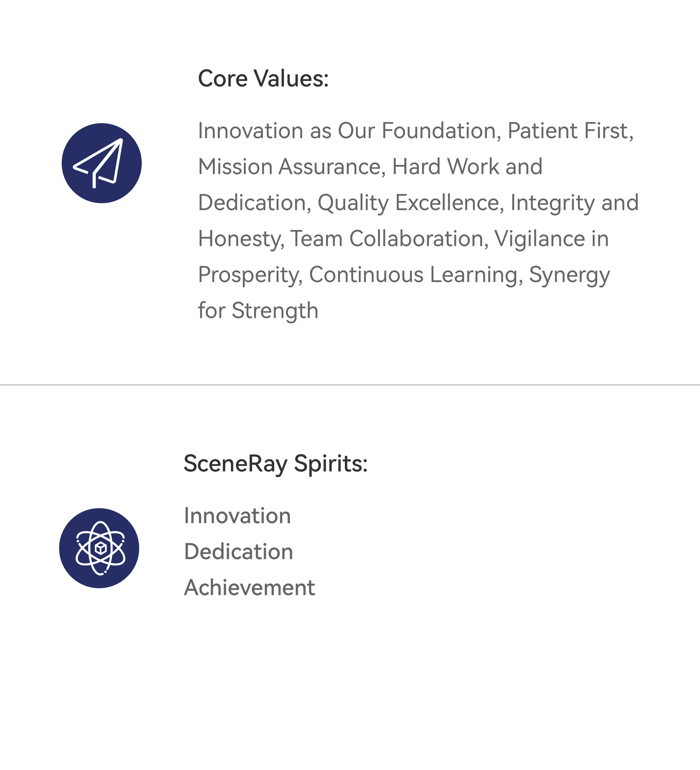Viewport: 700px width, 770px height.
Task: Click the "Continuous Learning" value
Action: [413, 275]
